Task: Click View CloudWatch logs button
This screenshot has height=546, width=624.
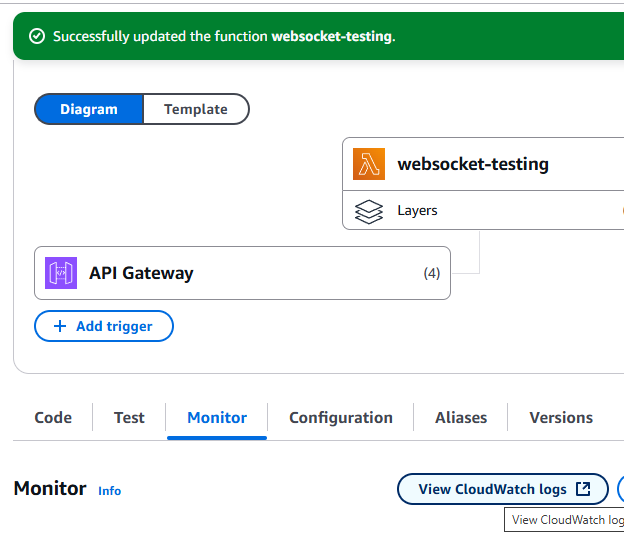Action: [503, 489]
